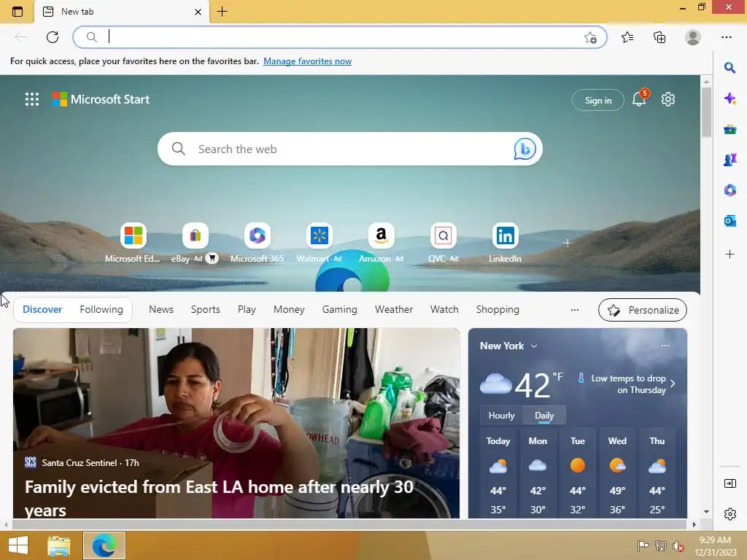
Task: Click Microsoft Edge taskbar icon
Action: coord(104,545)
